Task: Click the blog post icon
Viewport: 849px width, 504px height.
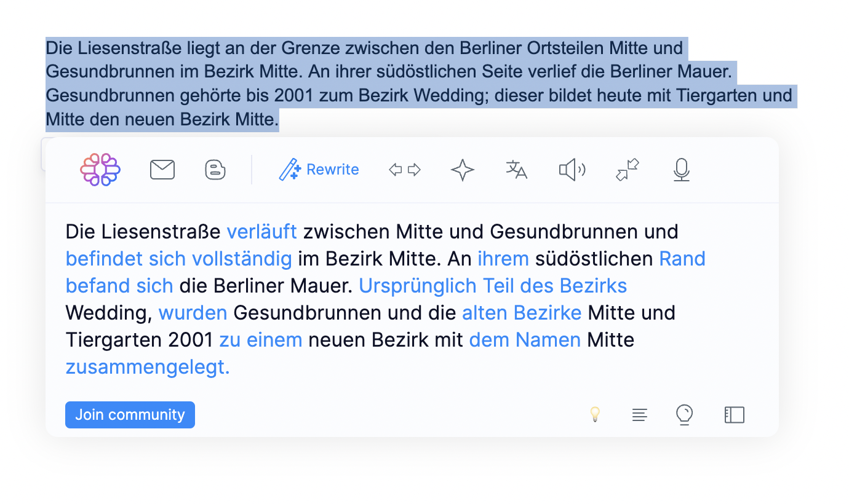Action: 215,170
